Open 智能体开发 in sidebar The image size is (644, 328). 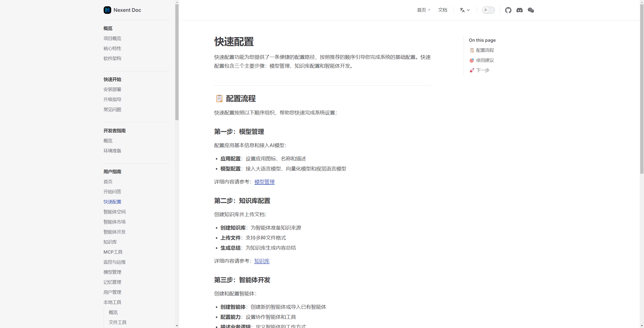click(x=114, y=232)
